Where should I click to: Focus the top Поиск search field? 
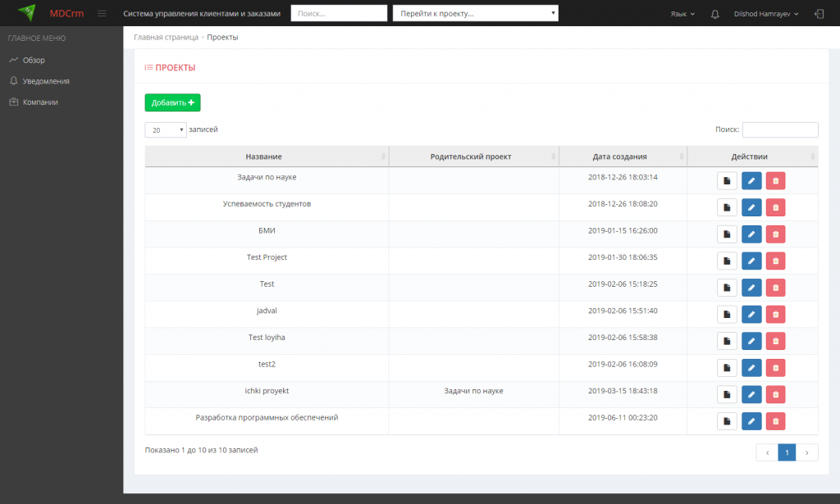[339, 13]
